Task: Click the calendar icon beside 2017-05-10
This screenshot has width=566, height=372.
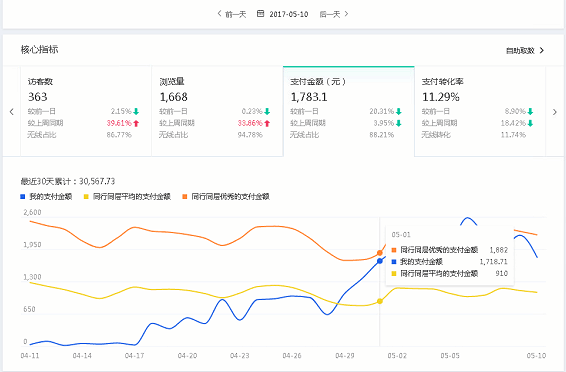Action: [x=260, y=14]
